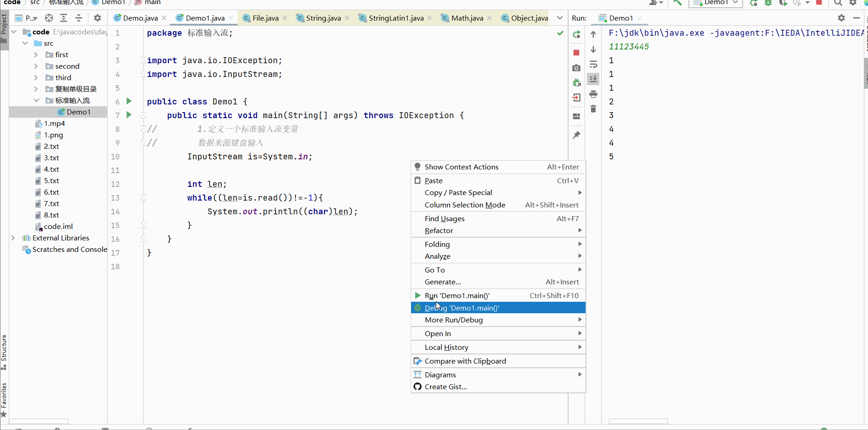
Task: Pin the Run tab
Action: coord(576,135)
